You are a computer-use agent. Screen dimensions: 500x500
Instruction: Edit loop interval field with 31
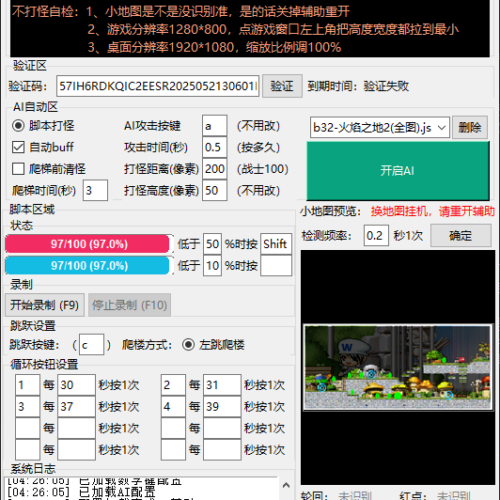pyautogui.click(x=222, y=385)
